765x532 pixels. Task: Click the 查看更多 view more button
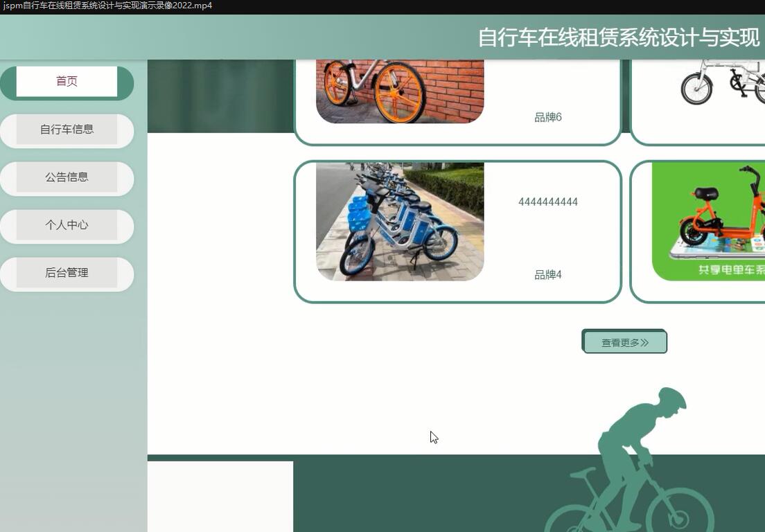click(624, 341)
